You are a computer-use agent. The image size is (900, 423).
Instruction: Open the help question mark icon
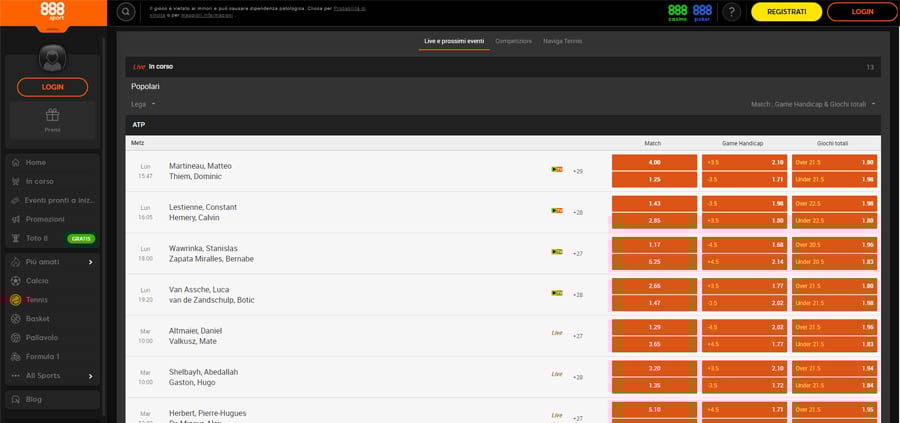(x=731, y=11)
